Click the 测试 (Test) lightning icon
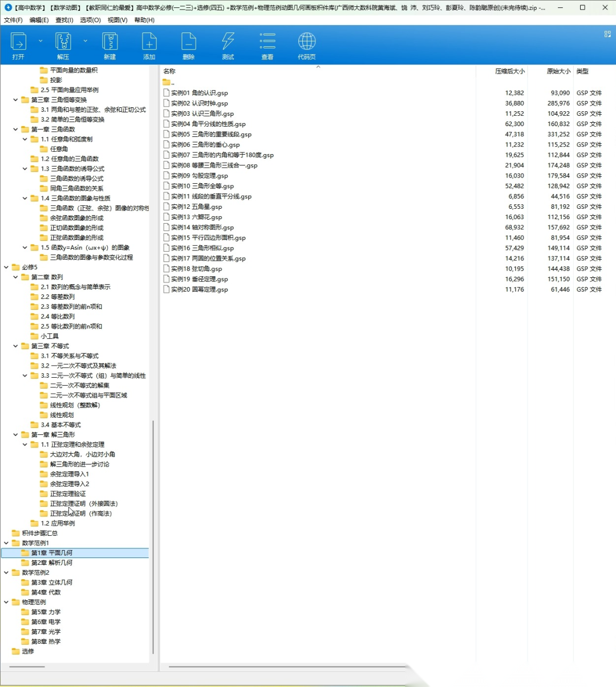Viewport: 616px width, 687px height. (x=228, y=42)
